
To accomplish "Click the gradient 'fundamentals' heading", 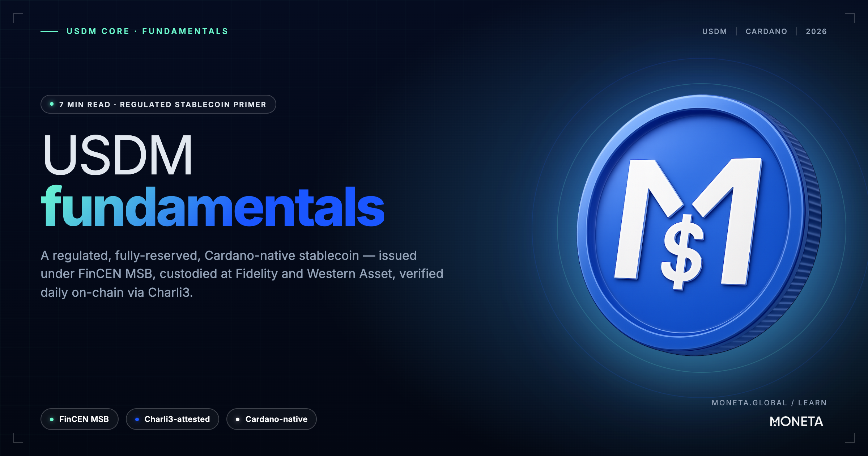I will coord(213,206).
